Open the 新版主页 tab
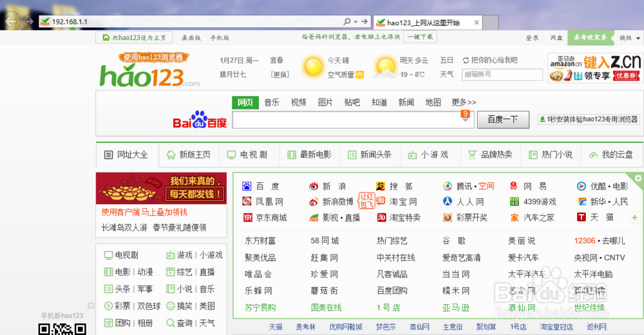This screenshot has width=644, height=335. [x=189, y=155]
